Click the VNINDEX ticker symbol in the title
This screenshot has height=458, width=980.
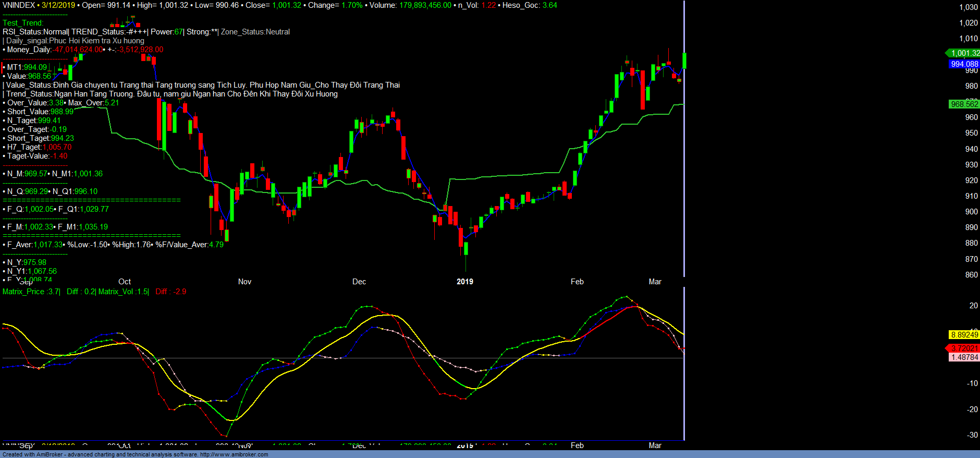click(19, 5)
